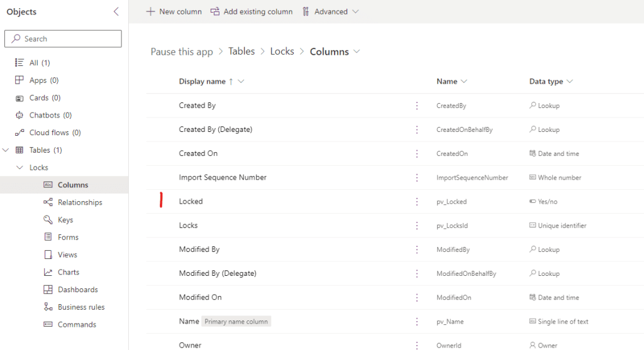This screenshot has height=350, width=644.
Task: Click the CreatedOnBehalfBy name cell
Action: point(464,129)
